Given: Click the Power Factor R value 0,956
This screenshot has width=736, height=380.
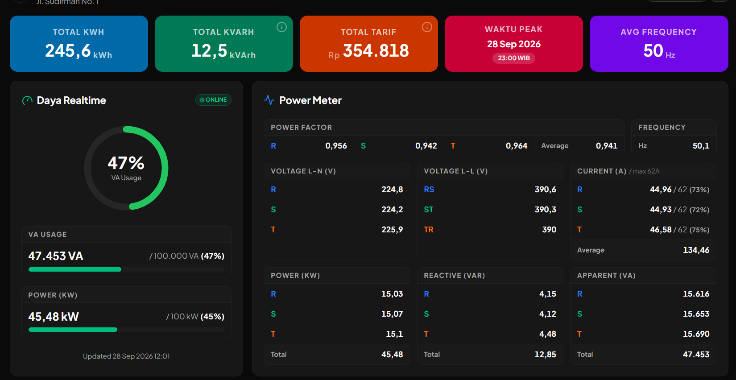Looking at the screenshot, I should (x=336, y=146).
